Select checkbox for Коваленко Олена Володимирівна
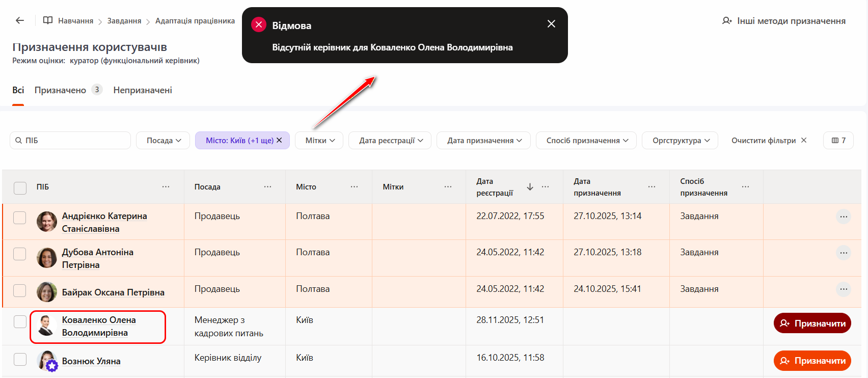The height and width of the screenshot is (378, 868). pos(20,321)
